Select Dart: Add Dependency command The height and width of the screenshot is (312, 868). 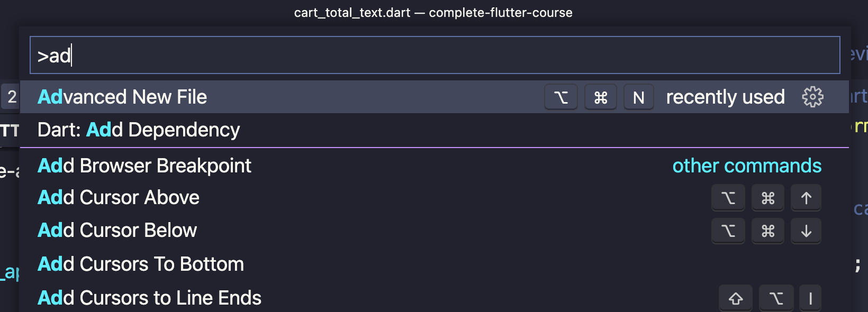[x=139, y=130]
